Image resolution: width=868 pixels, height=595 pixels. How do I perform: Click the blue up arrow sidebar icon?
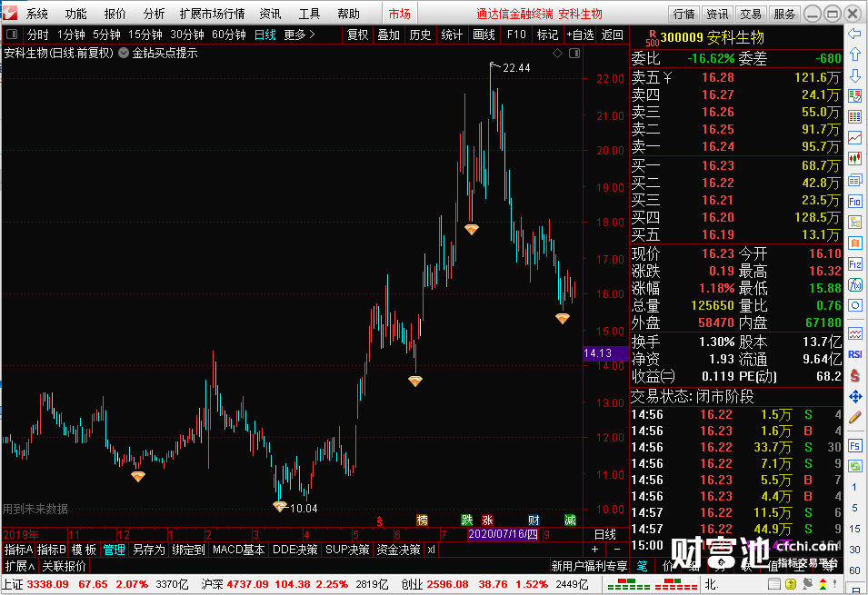(854, 55)
